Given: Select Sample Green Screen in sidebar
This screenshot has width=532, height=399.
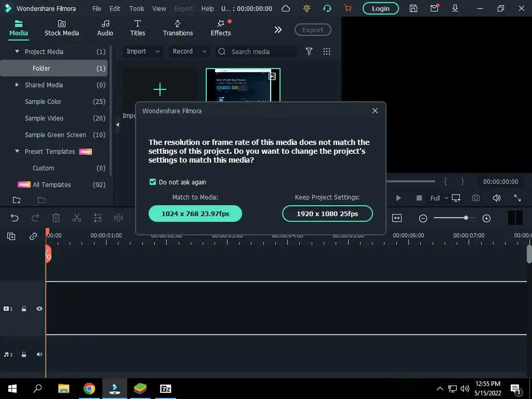Looking at the screenshot, I should [55, 135].
